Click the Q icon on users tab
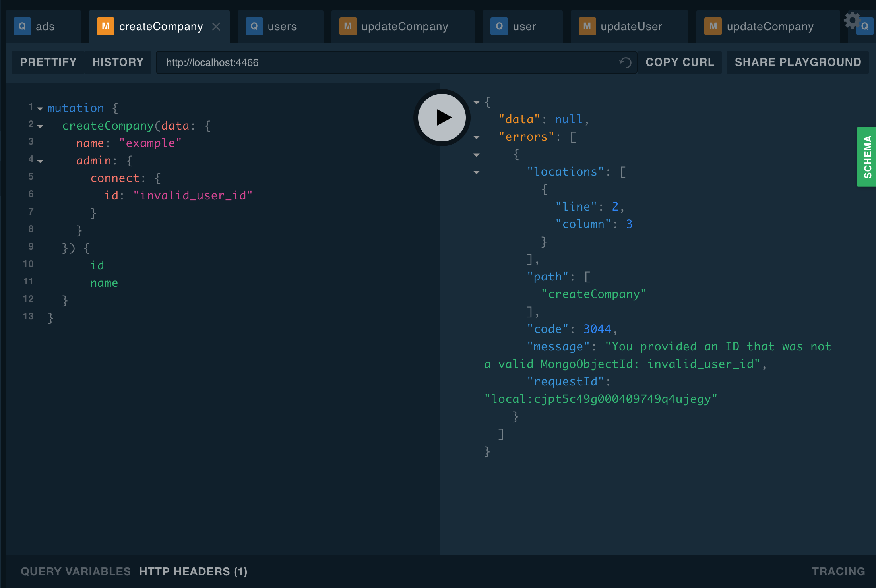The image size is (876, 588). tap(254, 27)
